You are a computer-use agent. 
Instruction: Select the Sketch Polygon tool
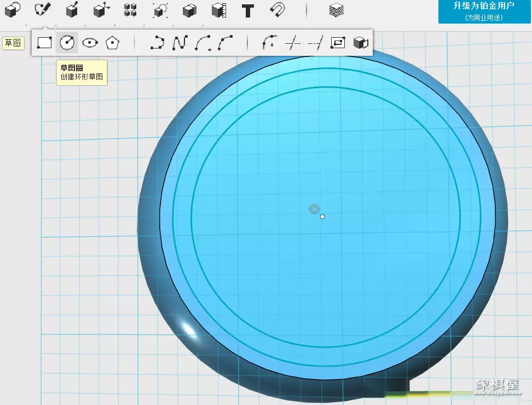(x=112, y=43)
